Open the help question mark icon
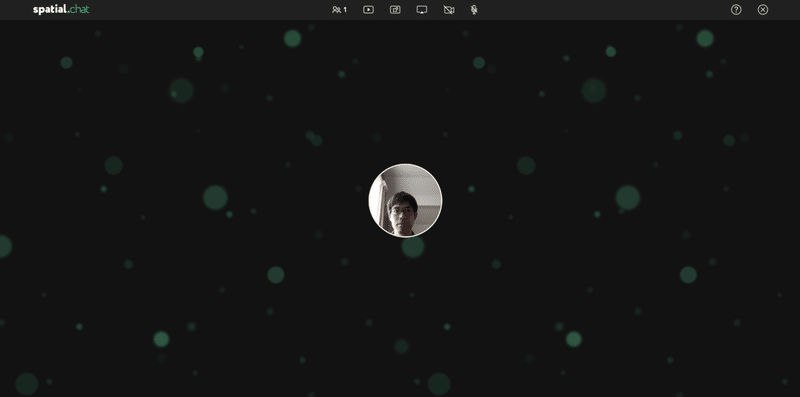The width and height of the screenshot is (800, 397). [736, 10]
